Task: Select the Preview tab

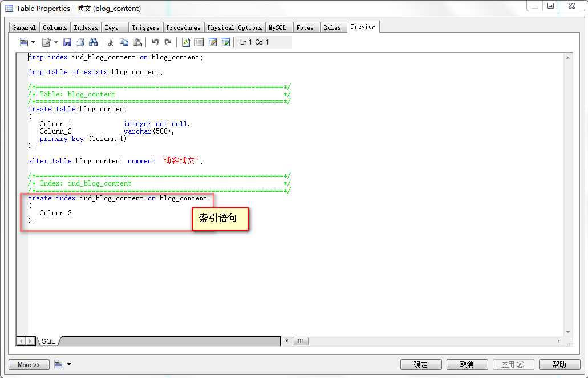Action: point(363,26)
